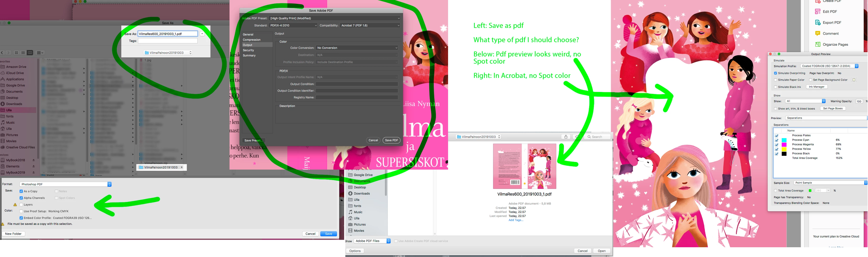
Task: Enable Total Area Coverage checkbox
Action: [775, 191]
